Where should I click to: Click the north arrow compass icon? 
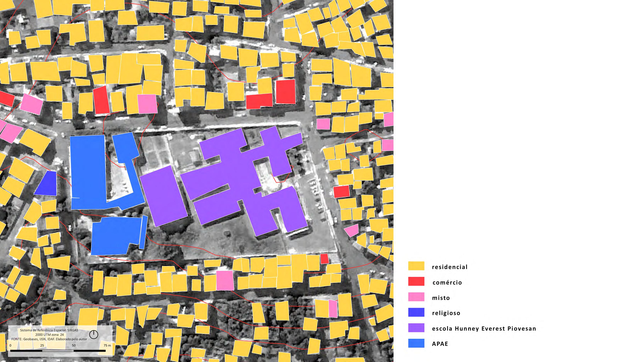[94, 334]
